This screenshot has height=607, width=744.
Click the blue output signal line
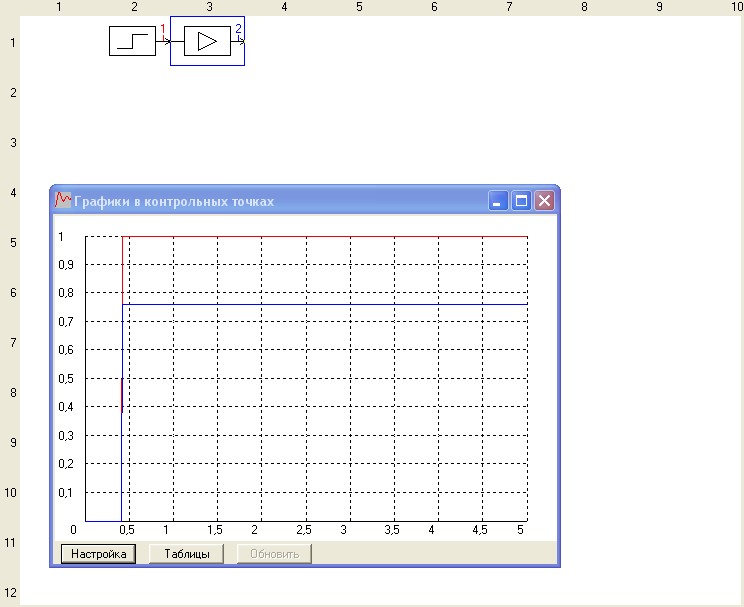[x=325, y=304]
